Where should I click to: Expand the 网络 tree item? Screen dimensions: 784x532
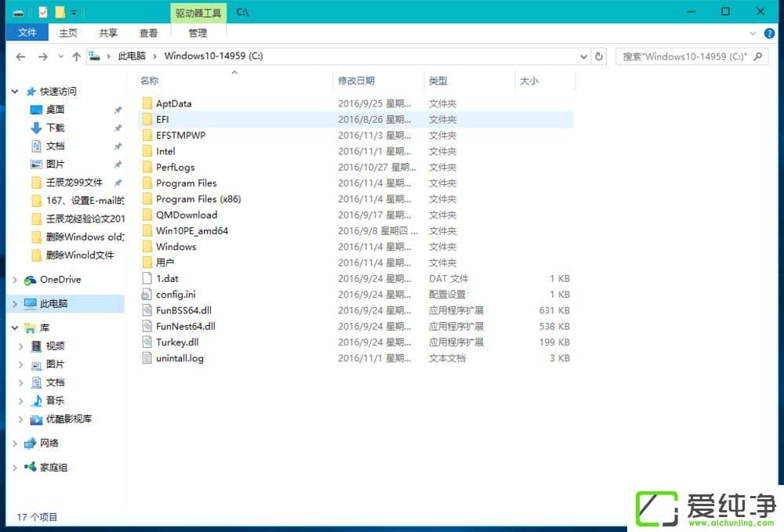14,443
